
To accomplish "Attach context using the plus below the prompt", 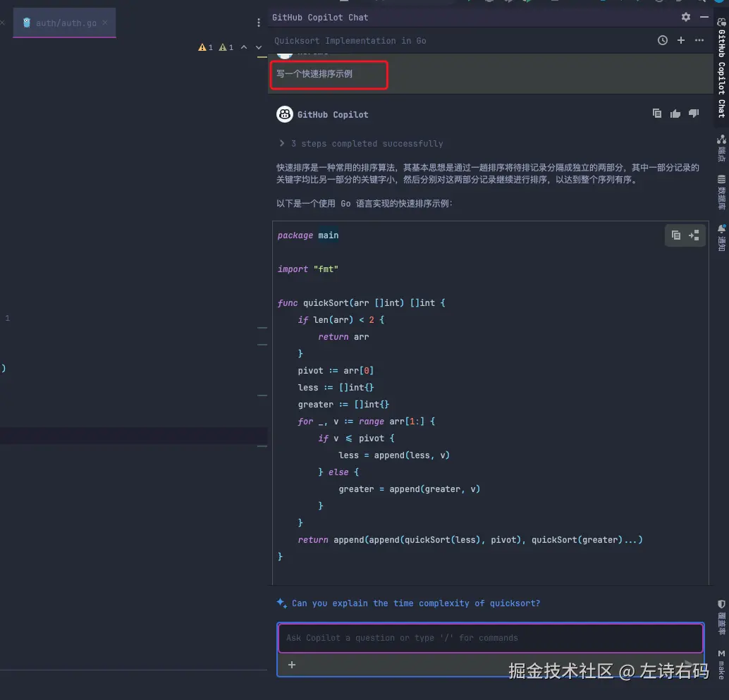I will tap(291, 664).
